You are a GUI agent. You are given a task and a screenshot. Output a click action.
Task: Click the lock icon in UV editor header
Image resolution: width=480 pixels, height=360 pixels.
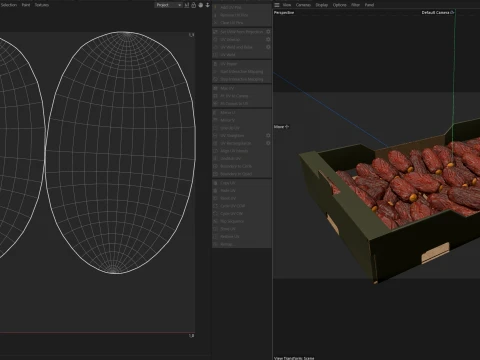(x=193, y=5)
